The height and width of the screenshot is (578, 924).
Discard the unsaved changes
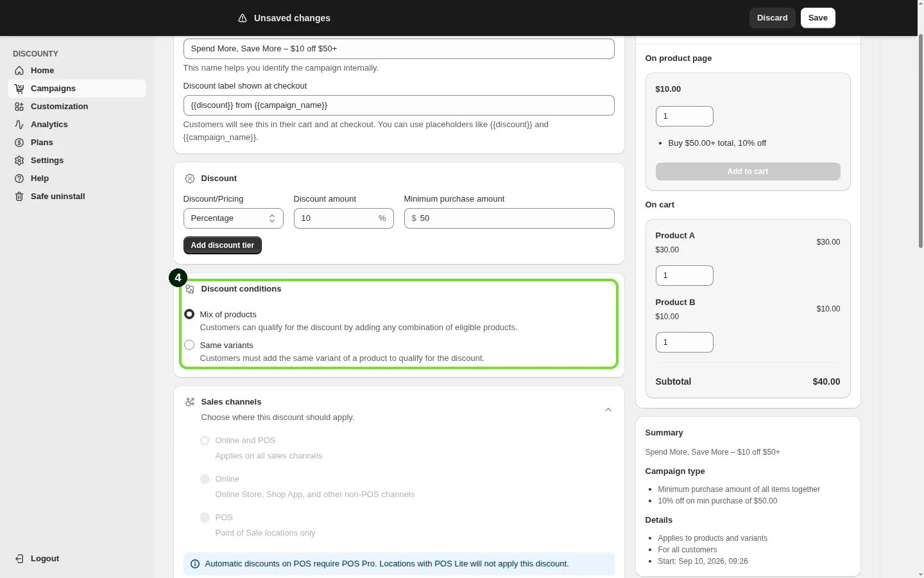[x=773, y=18]
